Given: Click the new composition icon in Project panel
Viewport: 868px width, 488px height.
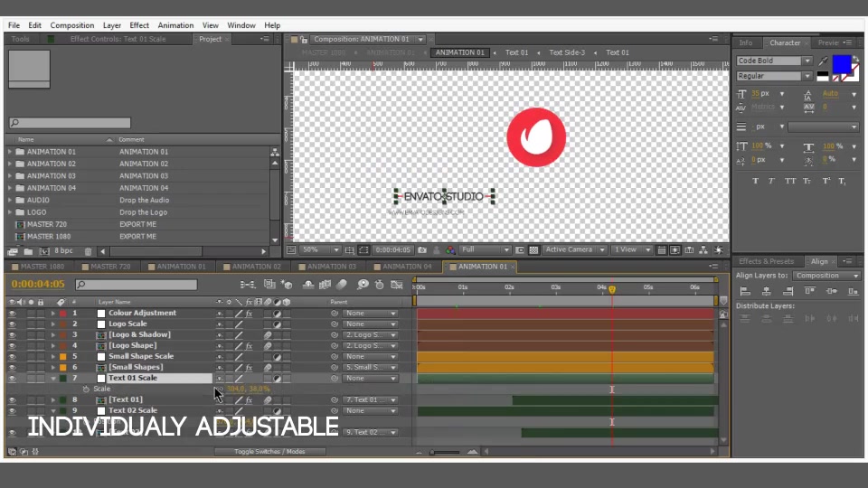Looking at the screenshot, I should click(43, 251).
